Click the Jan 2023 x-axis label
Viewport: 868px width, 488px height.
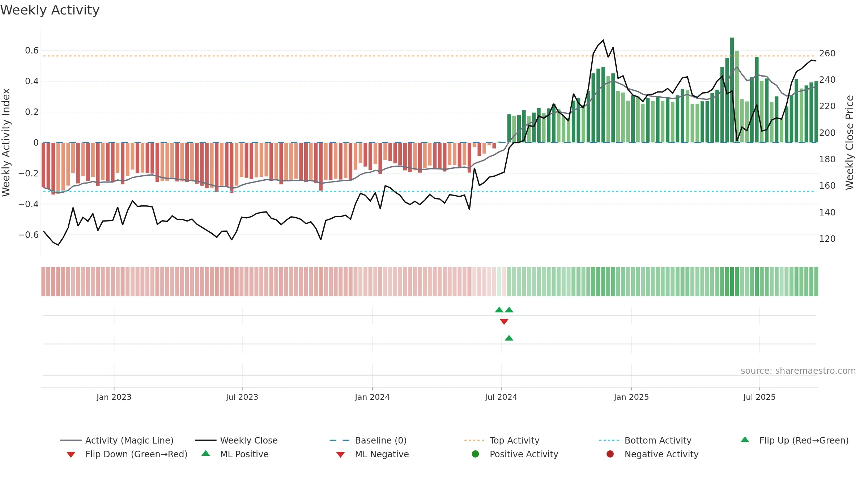[x=114, y=397]
